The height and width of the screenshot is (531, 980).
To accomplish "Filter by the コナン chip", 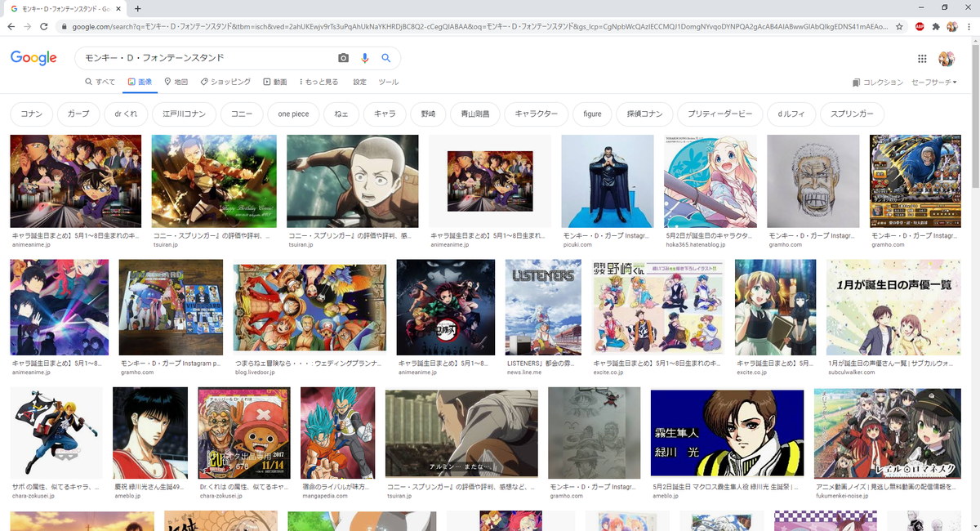I will (x=32, y=114).
